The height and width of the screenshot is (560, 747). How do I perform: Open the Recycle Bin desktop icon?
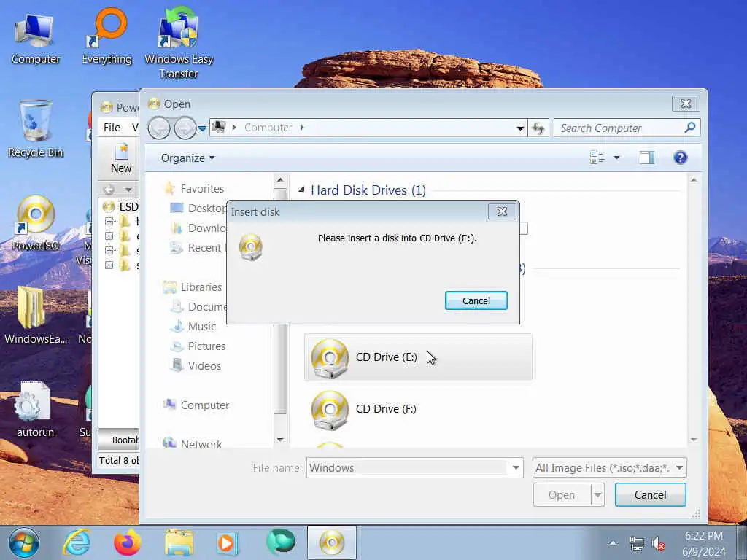click(x=35, y=128)
